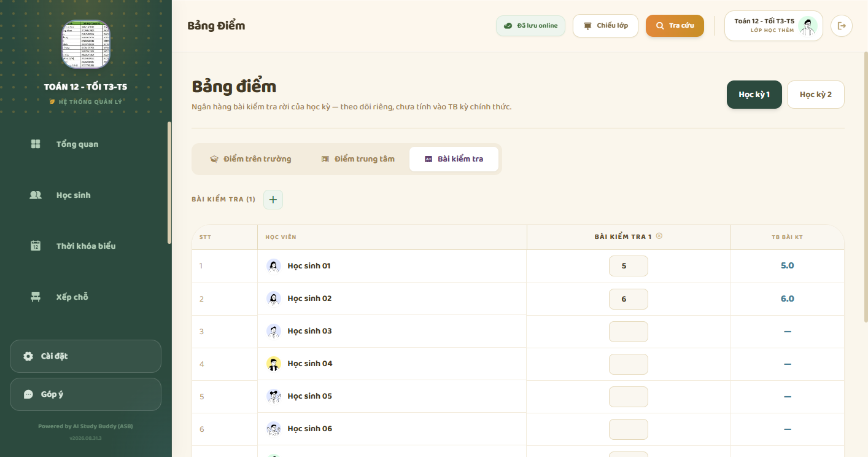The height and width of the screenshot is (457, 868).
Task: Edit Học sinh 01 test score field
Action: 629,266
